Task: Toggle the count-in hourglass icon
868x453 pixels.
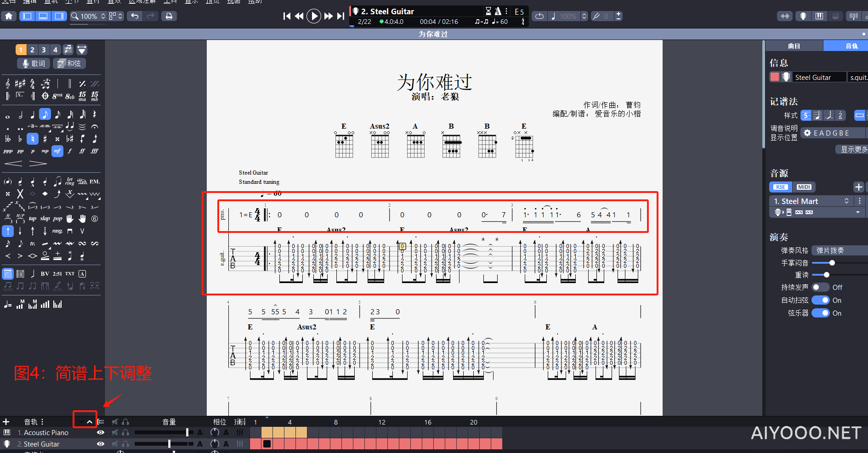Action: pyautogui.click(x=488, y=11)
